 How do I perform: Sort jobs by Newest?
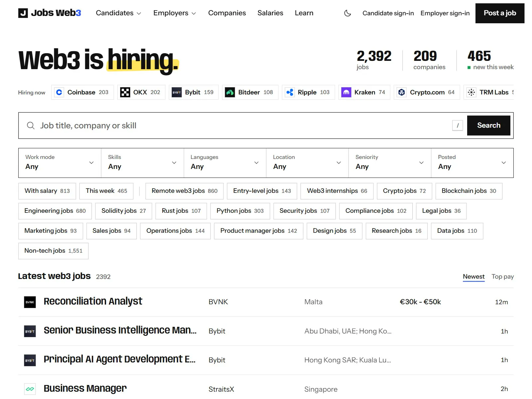473,277
